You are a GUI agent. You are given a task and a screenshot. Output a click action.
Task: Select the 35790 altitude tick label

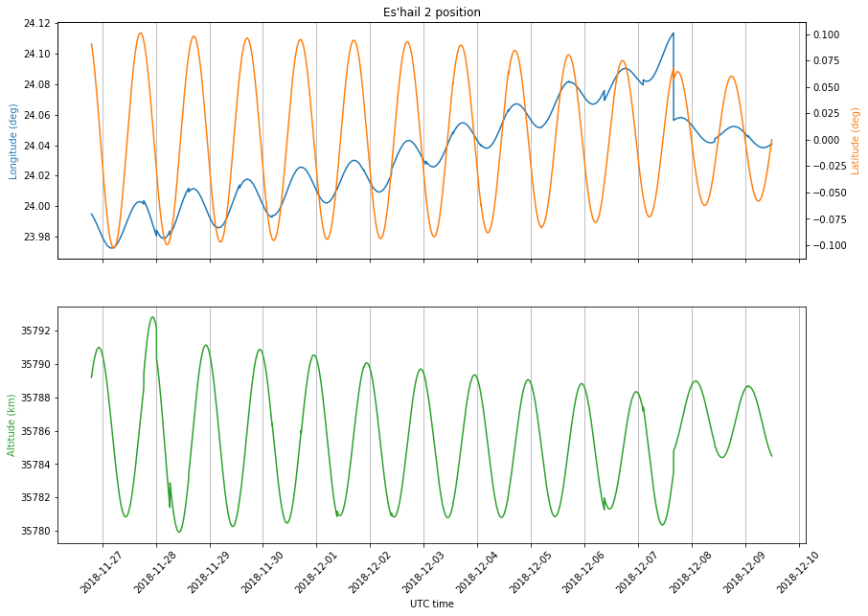click(x=36, y=364)
